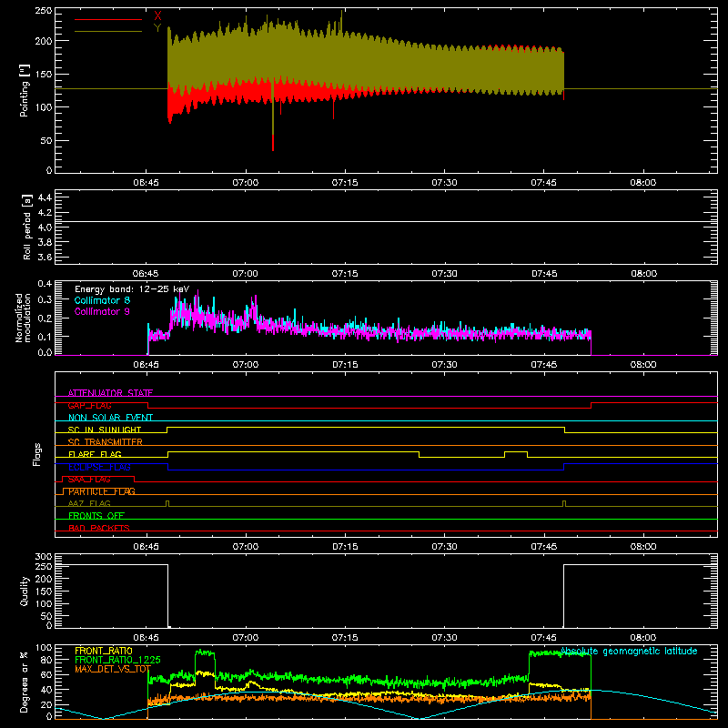Click the orange MAX_DET_VS_TOT legend entry

pos(113,669)
